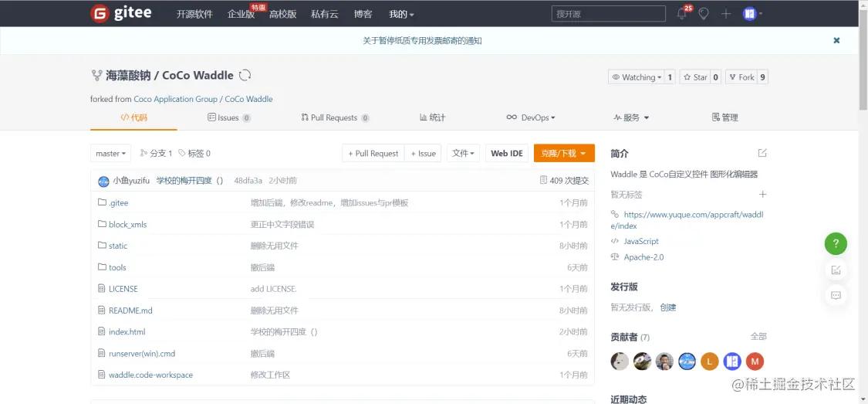
Task: Click the plus create icon in header
Action: pos(726,14)
